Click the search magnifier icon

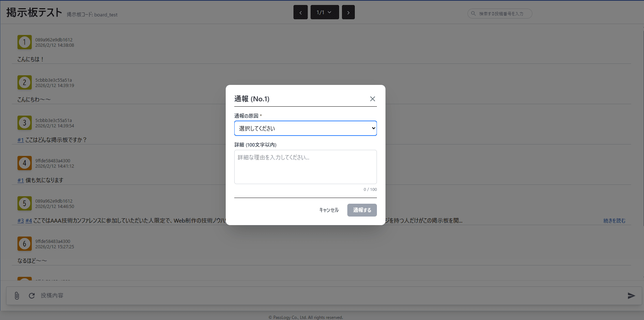(473, 14)
